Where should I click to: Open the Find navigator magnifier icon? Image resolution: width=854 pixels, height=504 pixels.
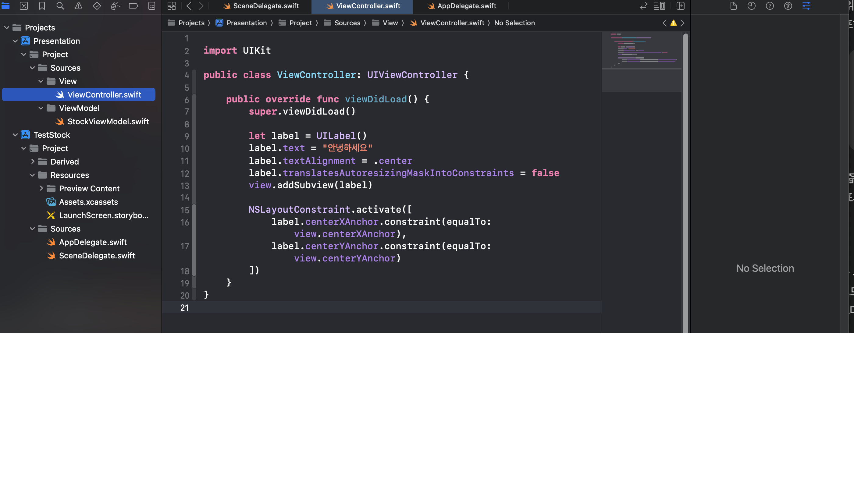point(60,6)
